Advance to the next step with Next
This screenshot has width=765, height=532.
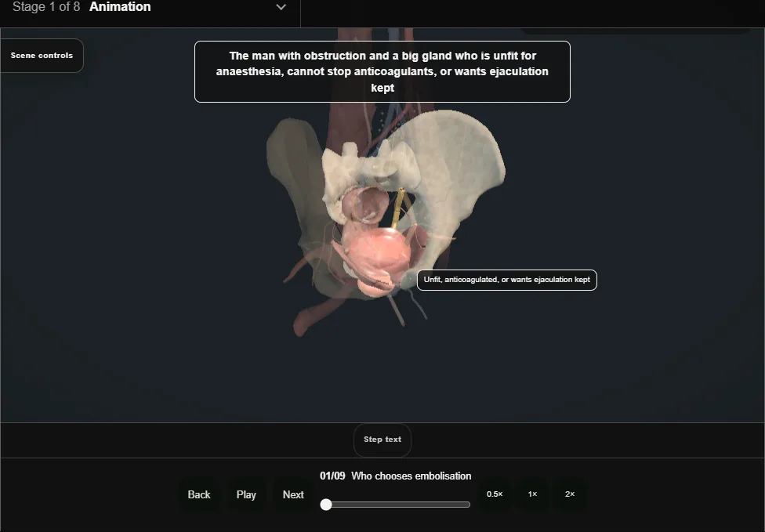[293, 495]
